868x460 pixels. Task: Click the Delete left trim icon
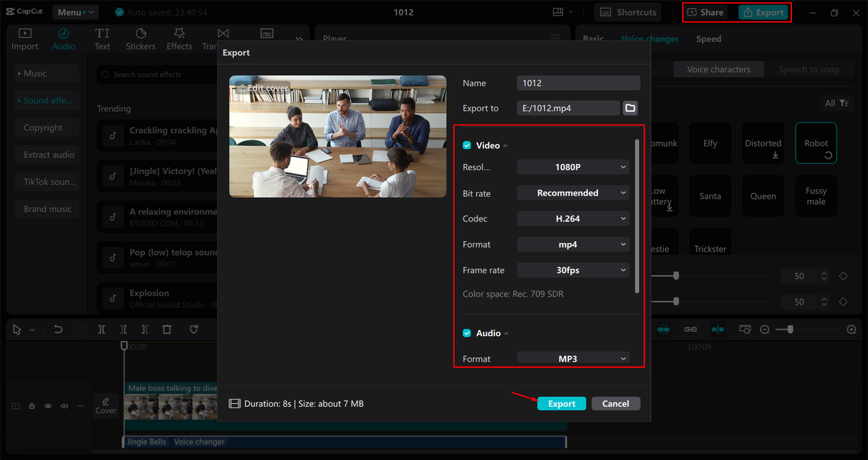[x=123, y=330]
